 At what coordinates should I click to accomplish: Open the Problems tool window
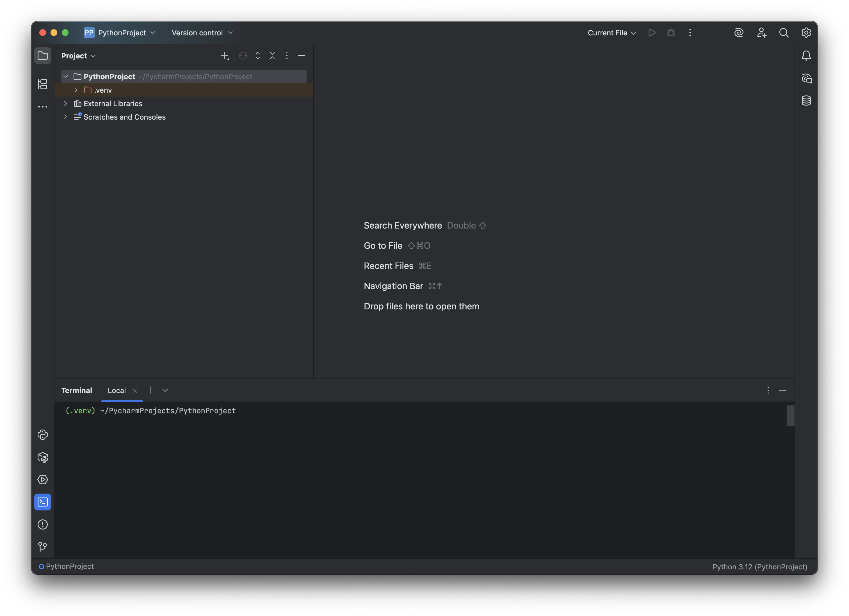tap(43, 524)
